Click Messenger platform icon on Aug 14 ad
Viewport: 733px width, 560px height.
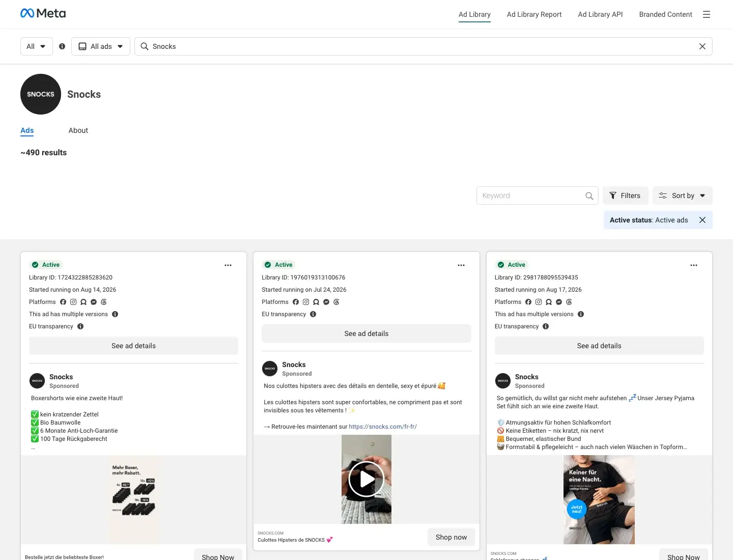click(x=94, y=302)
